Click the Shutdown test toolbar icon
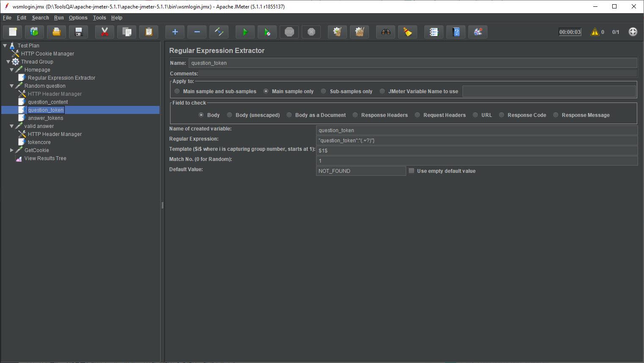644x363 pixels. click(x=311, y=32)
